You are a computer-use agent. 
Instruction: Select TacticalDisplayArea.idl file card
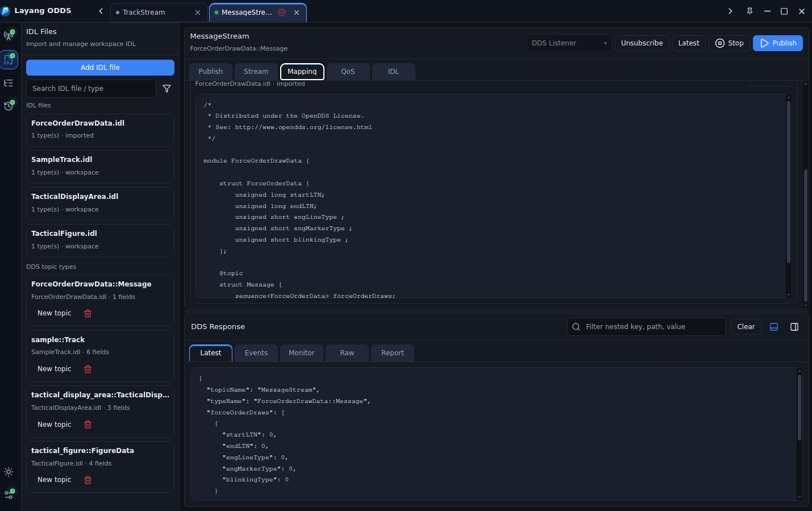(100, 204)
